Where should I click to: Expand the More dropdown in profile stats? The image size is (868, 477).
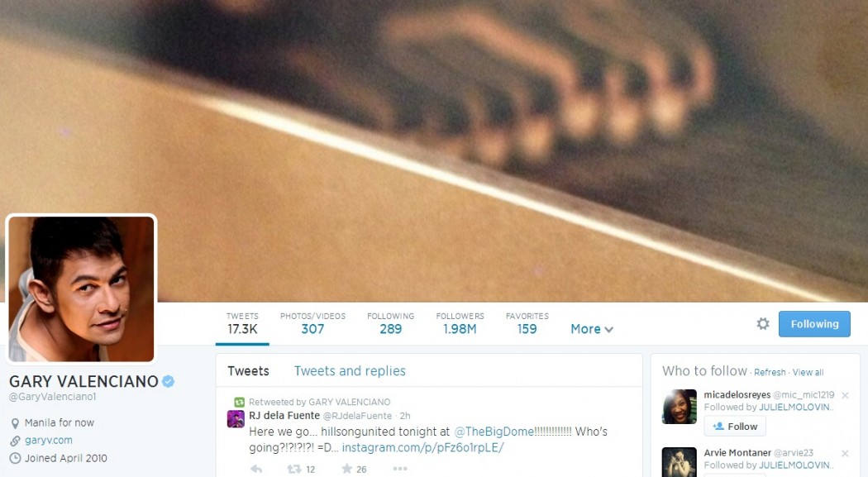point(592,329)
